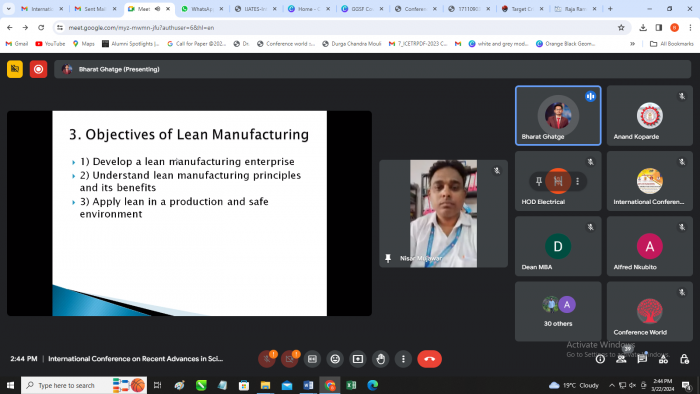Screen dimensions: 700x394
Task: Switch to the Sent Mail tab
Action: pos(95,8)
